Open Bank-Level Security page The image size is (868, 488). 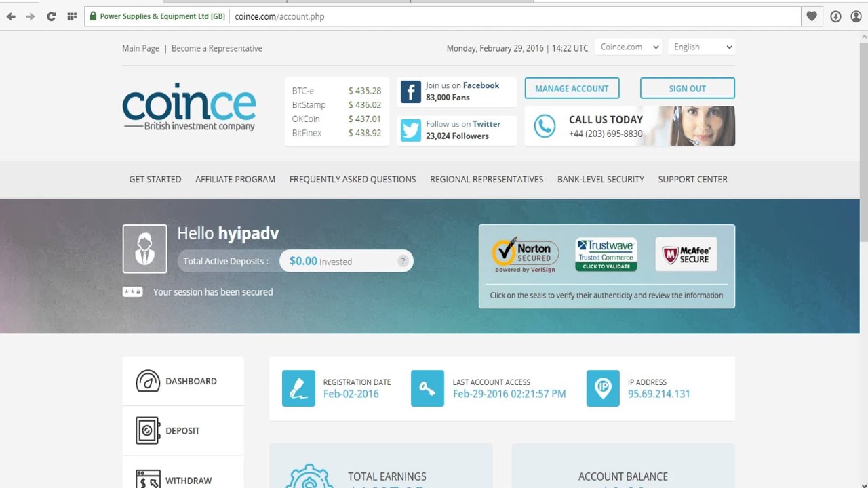click(601, 180)
